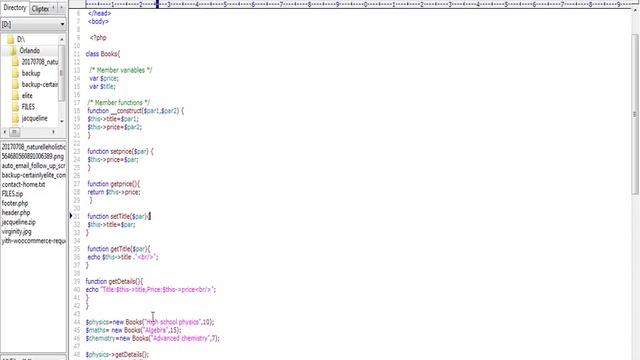Viewport: 640px width, 360px height.
Task: Select file jacqueline.zip
Action: point(18,222)
